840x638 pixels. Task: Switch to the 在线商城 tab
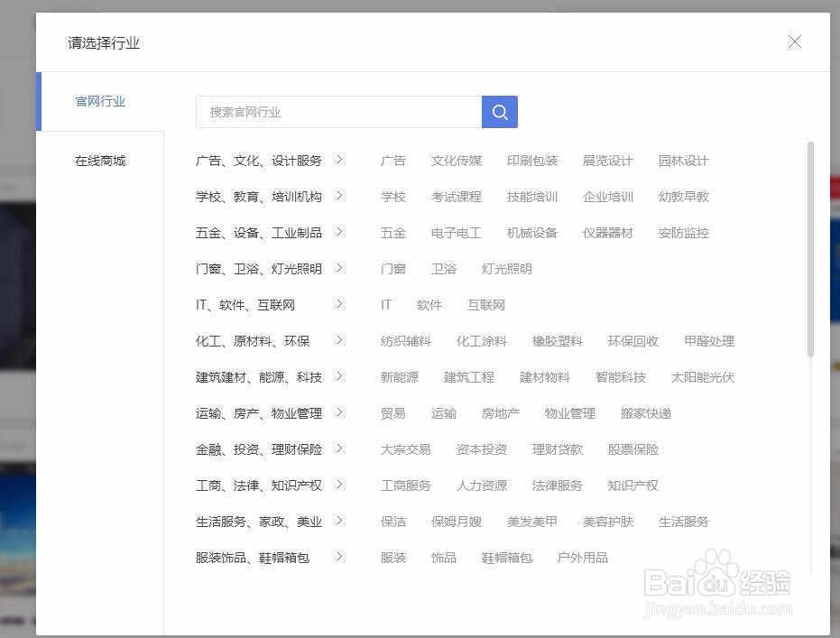pyautogui.click(x=100, y=161)
